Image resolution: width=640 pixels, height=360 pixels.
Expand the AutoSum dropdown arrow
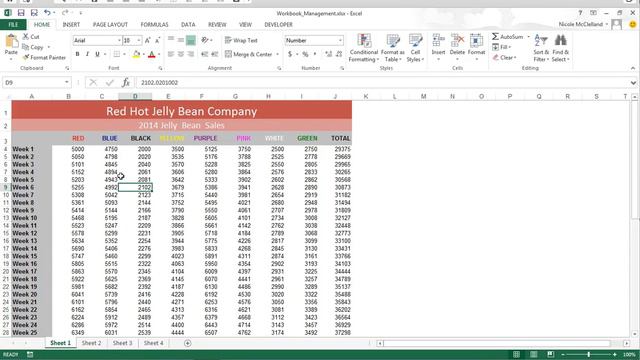coord(528,37)
